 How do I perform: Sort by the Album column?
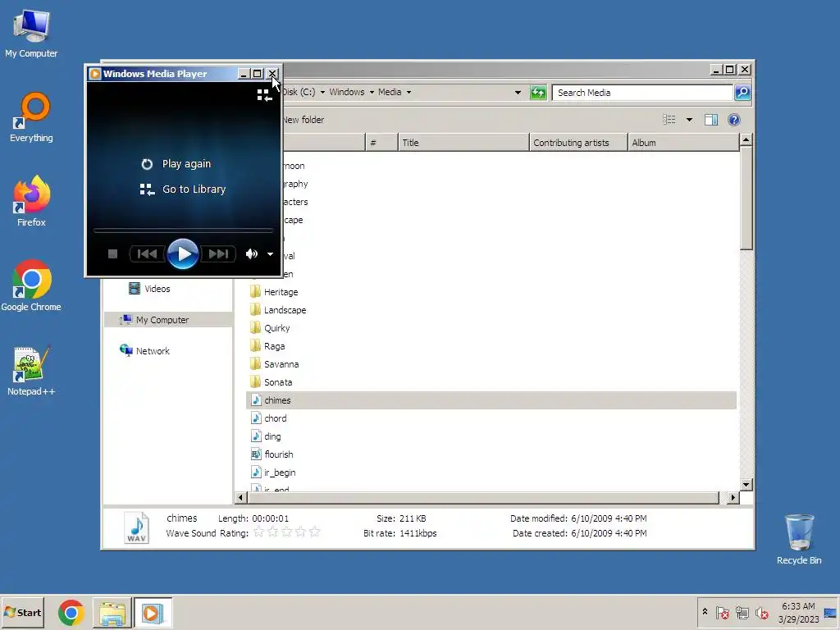tap(683, 143)
